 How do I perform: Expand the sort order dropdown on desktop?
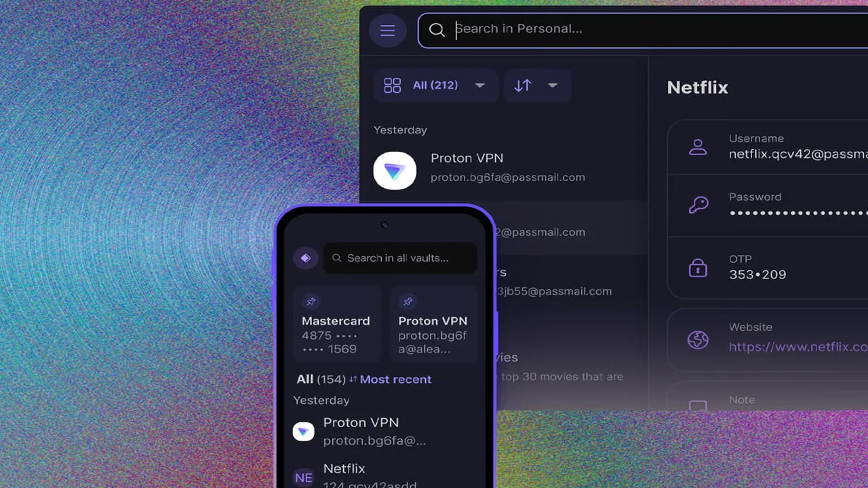(x=537, y=85)
